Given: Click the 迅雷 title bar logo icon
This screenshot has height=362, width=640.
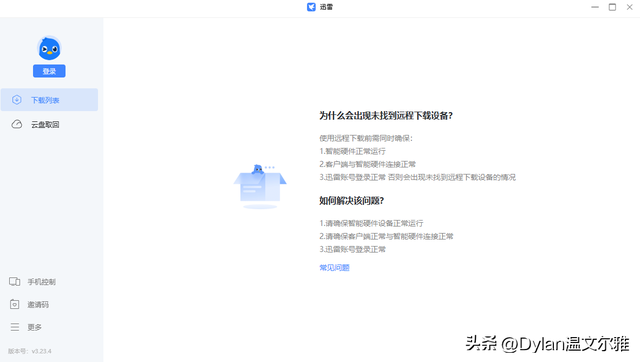Looking at the screenshot, I should pos(311,7).
